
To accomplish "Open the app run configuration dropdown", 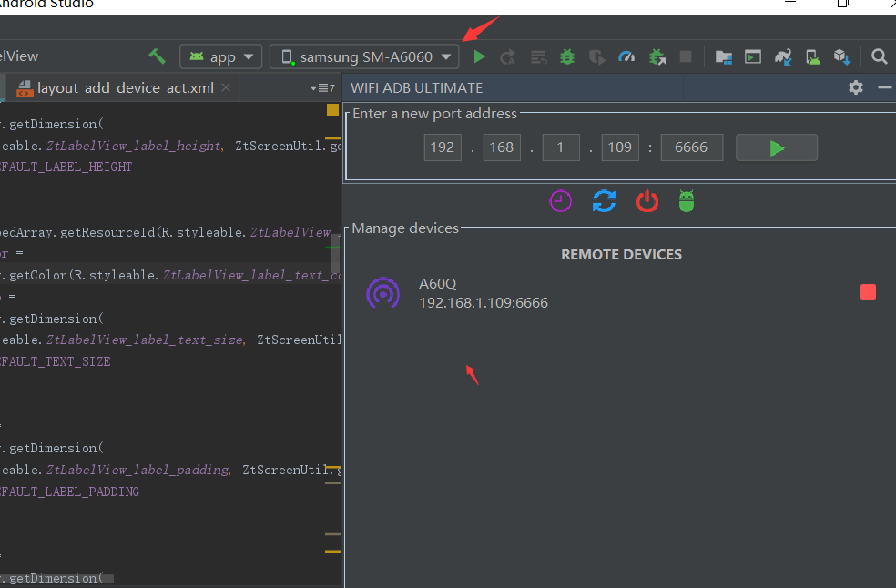I will click(x=220, y=56).
